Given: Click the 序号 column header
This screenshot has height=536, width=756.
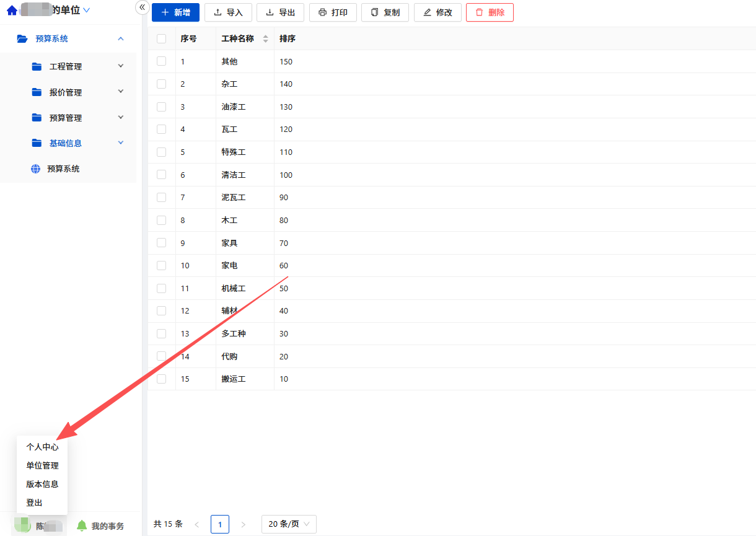Looking at the screenshot, I should tap(189, 38).
